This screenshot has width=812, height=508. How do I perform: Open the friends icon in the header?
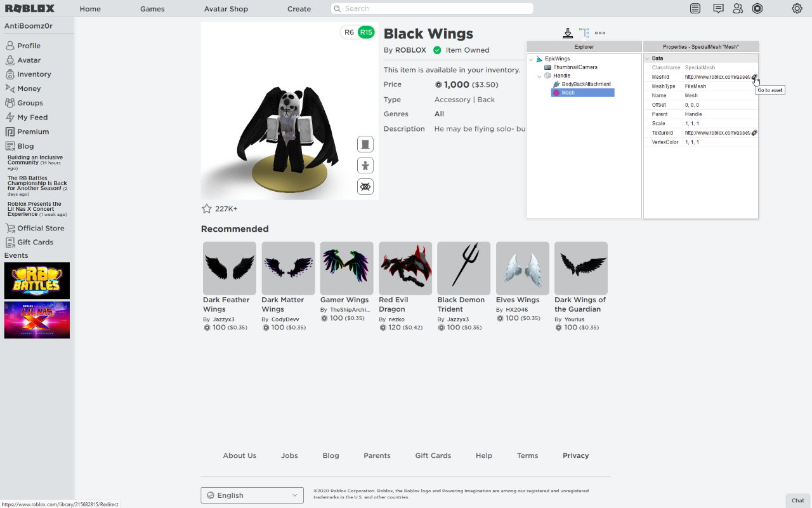point(738,9)
